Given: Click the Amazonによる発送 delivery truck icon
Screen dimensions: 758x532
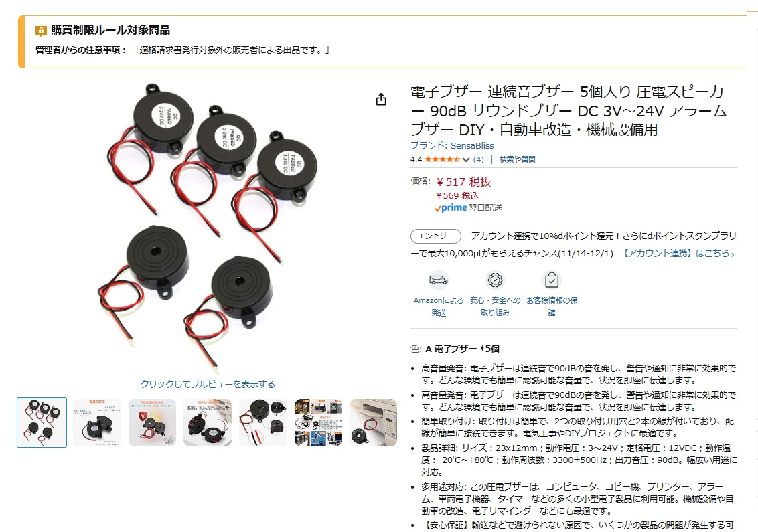Looking at the screenshot, I should (x=439, y=280).
